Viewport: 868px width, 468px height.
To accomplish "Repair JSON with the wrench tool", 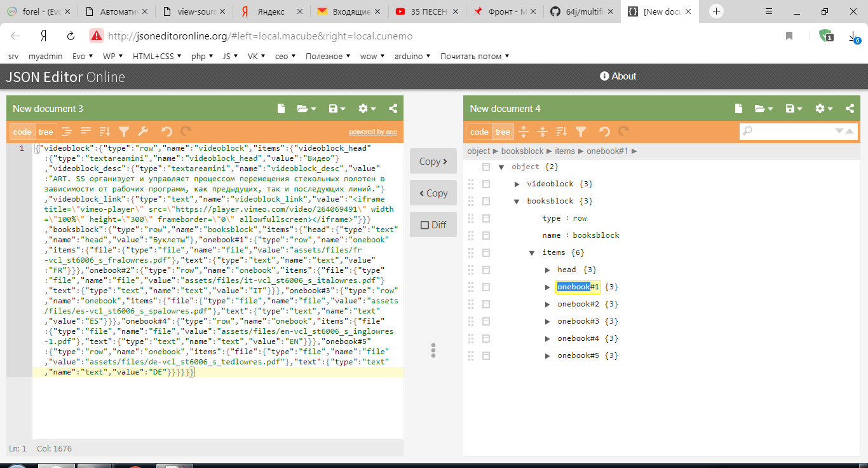I will 143,132.
